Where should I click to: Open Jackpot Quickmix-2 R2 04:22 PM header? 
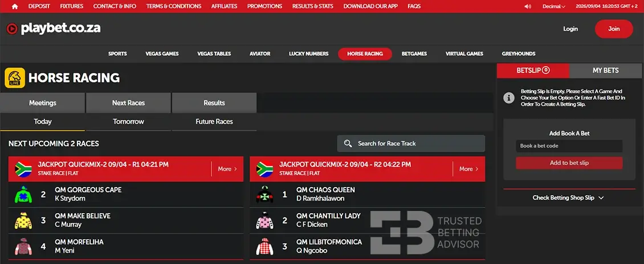point(367,169)
